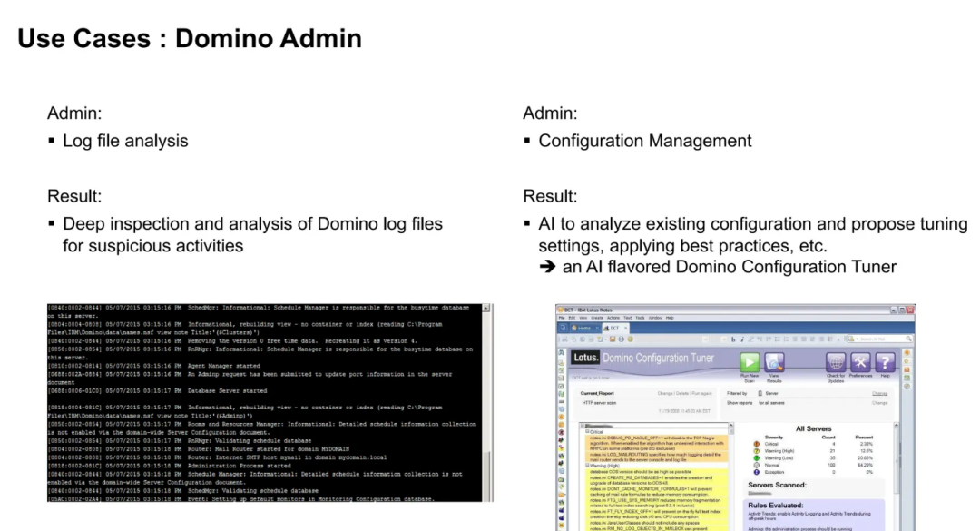
Task: Open the Actions menu in Lotus Notes
Action: (x=613, y=318)
